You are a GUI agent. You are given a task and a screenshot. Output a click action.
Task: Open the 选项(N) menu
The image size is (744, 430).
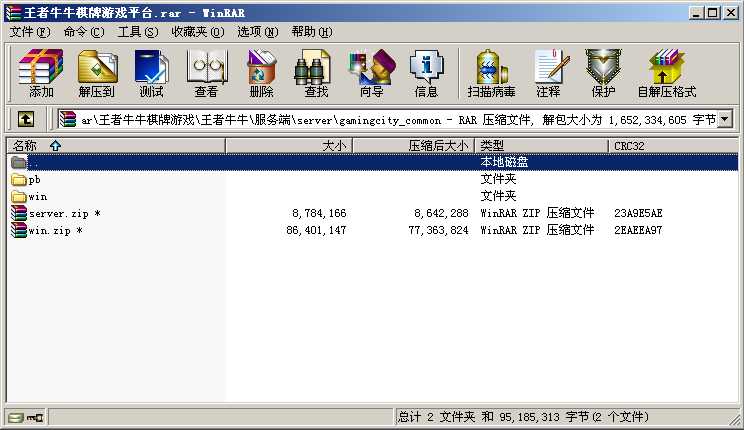point(258,32)
